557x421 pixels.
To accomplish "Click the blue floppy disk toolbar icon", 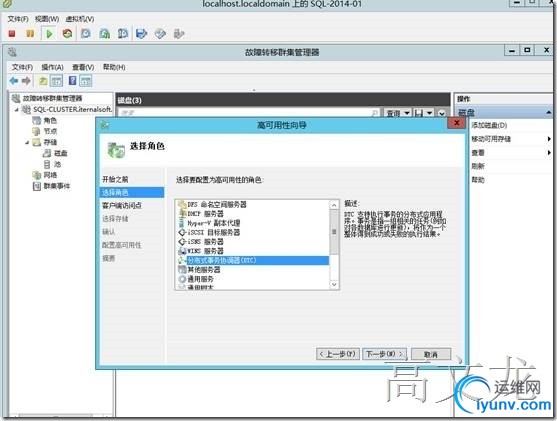I will (x=142, y=34).
